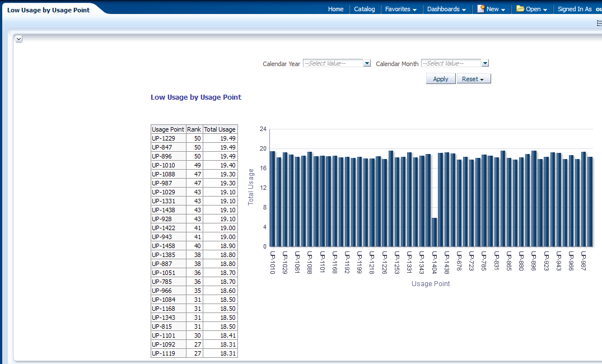Select the UP-1229 table cell
The width and height of the screenshot is (602, 364).
(x=168, y=138)
